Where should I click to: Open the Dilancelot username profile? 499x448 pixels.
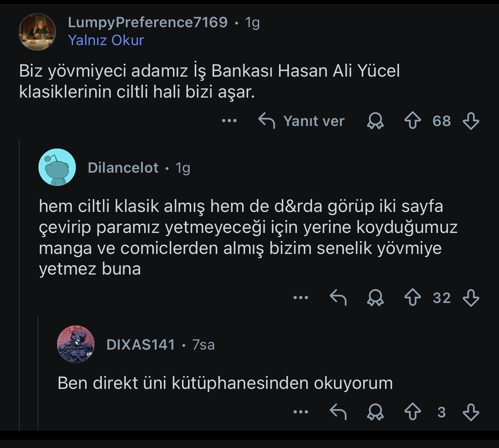coord(123,168)
